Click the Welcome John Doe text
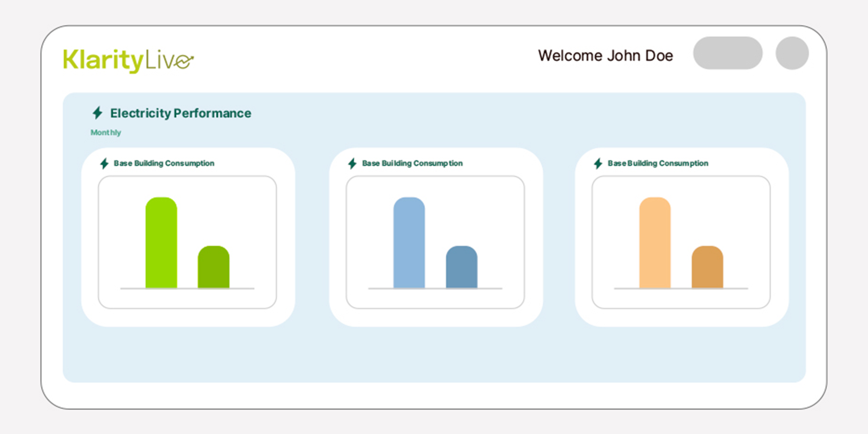 [x=605, y=56]
